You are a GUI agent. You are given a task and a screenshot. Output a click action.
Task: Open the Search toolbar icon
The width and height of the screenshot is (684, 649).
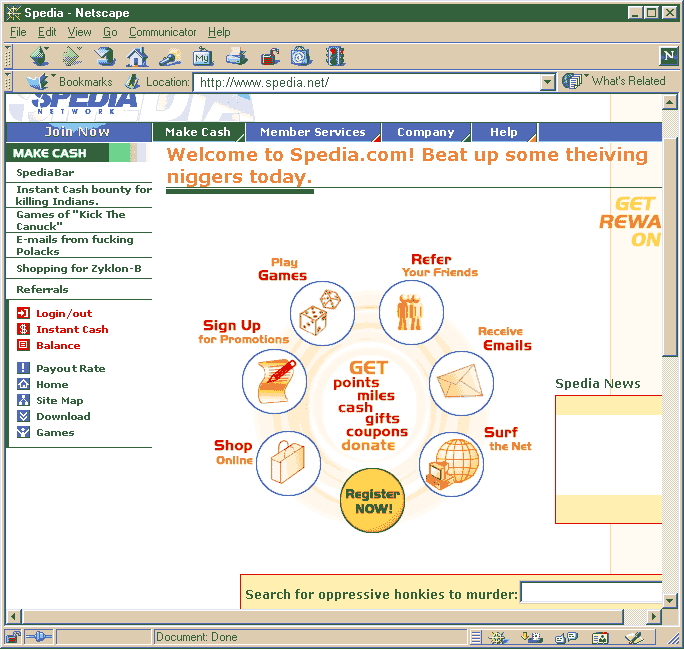(x=170, y=57)
